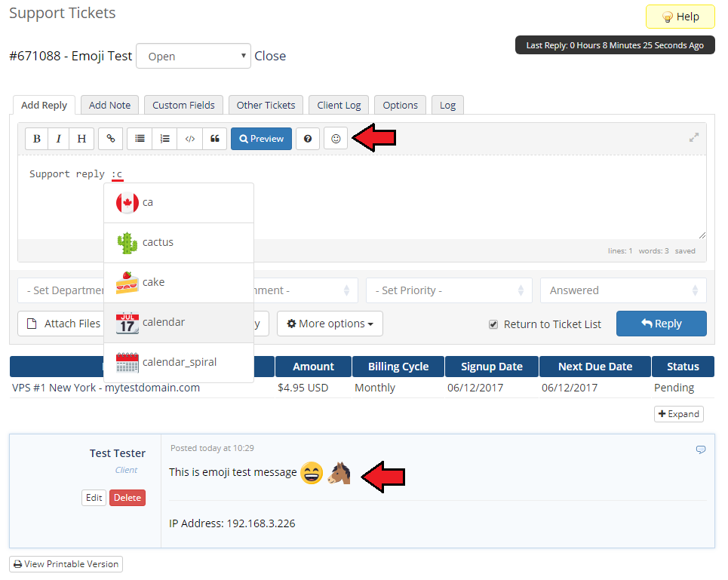Open the partially hidden assignment dropdown arrows
Viewport: 728px width, 580px height.
pos(346,290)
